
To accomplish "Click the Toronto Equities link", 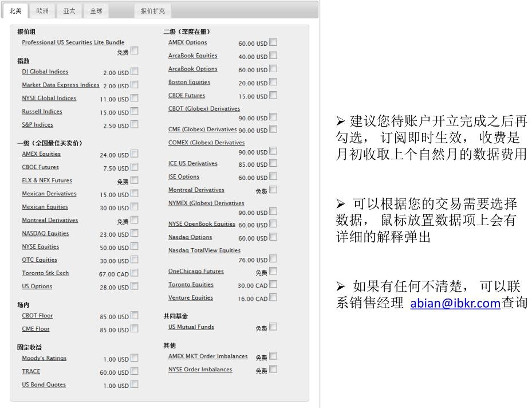I will click(191, 284).
